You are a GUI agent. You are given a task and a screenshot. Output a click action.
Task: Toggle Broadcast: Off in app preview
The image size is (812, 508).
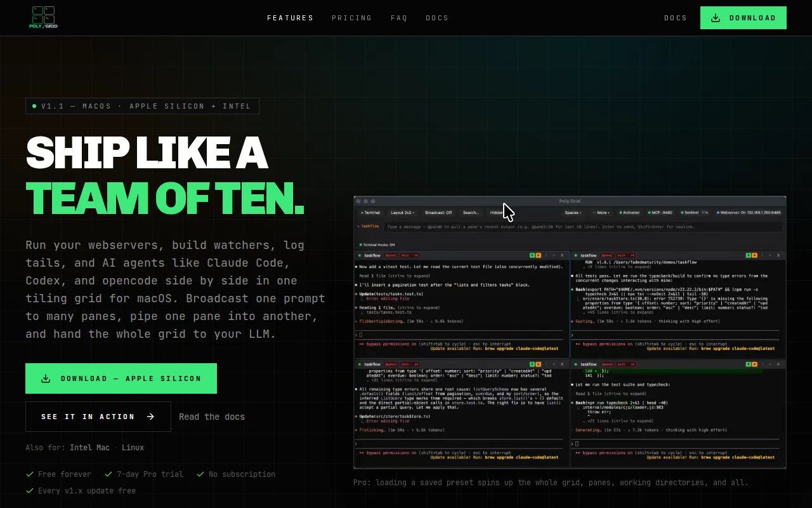pyautogui.click(x=438, y=213)
